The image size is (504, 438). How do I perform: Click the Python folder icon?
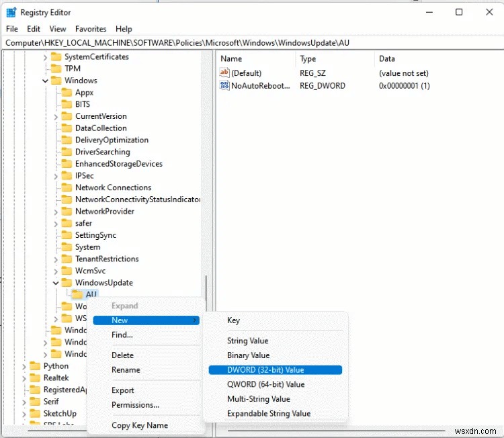(x=35, y=365)
